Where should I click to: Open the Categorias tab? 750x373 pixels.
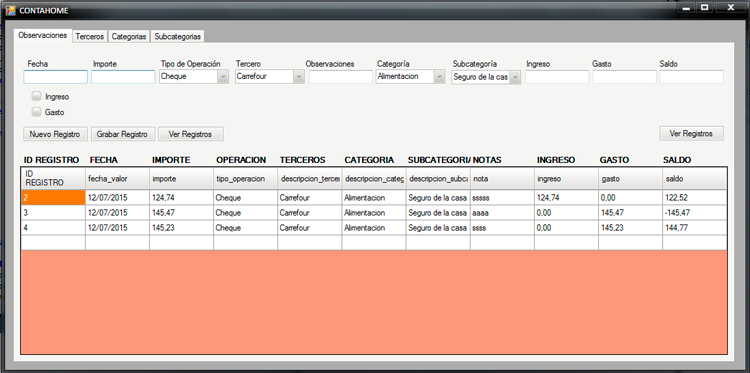click(x=129, y=37)
